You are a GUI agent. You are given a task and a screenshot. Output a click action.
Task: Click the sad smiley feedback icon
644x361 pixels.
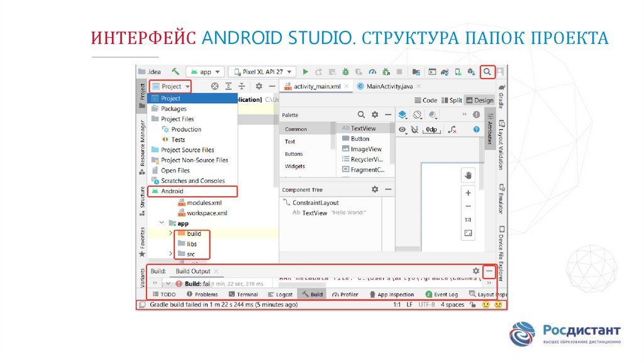tap(498, 305)
